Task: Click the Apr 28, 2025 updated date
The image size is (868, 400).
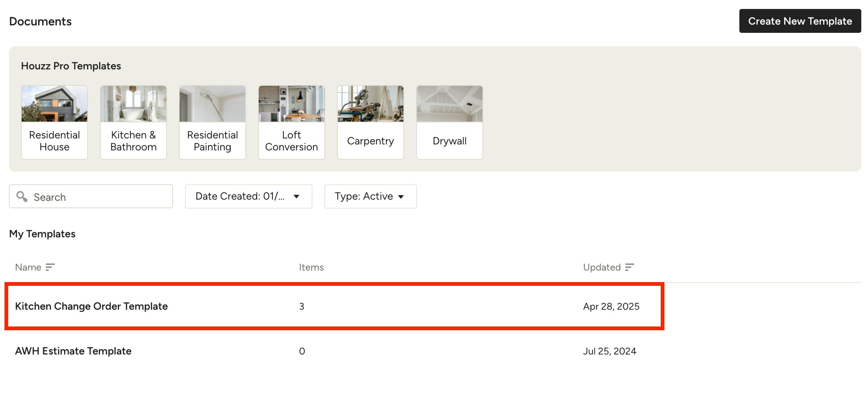Action: click(611, 306)
